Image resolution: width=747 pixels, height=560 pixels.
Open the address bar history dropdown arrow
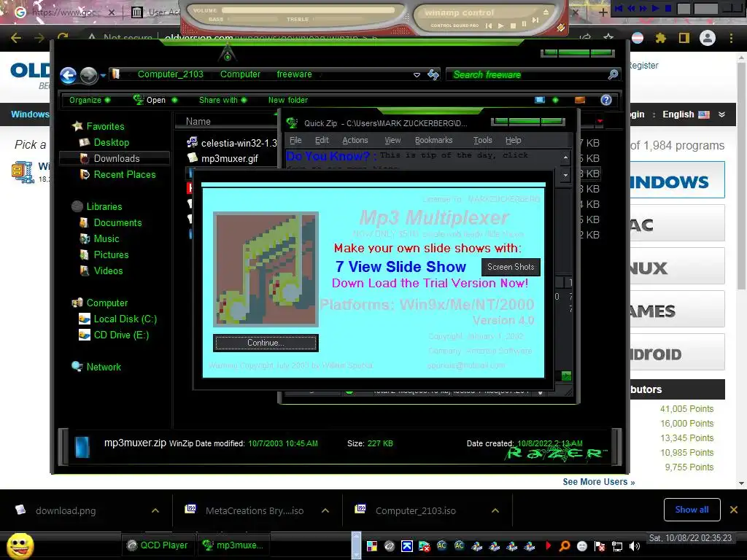tap(417, 75)
